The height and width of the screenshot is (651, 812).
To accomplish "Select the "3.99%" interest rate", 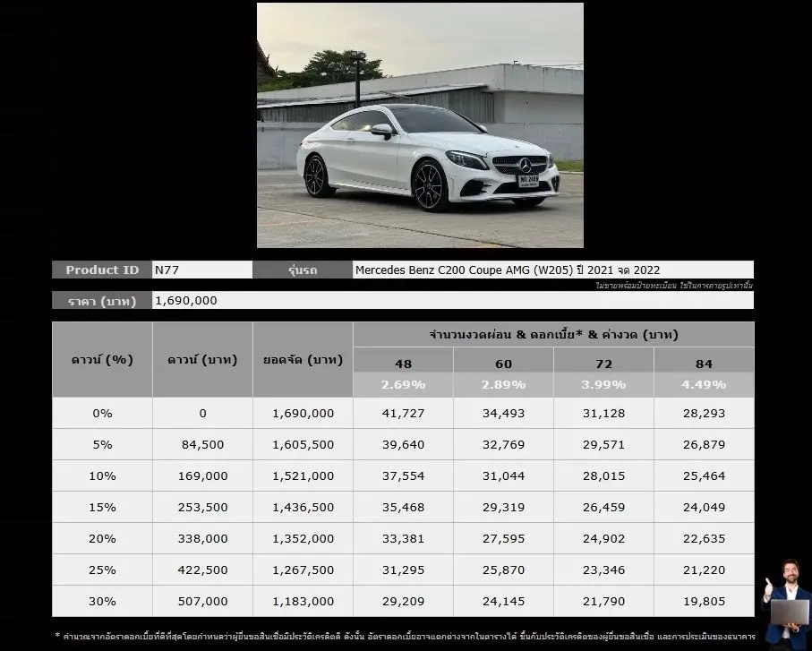I will (x=603, y=385).
